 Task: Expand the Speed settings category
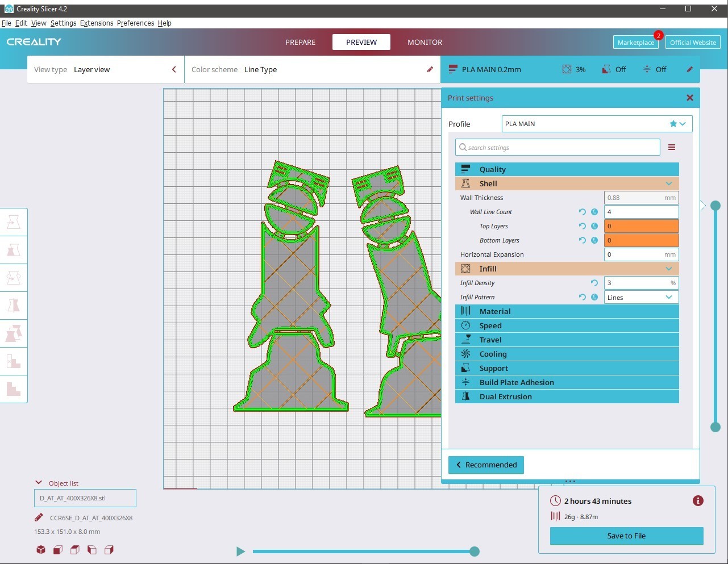(x=567, y=325)
